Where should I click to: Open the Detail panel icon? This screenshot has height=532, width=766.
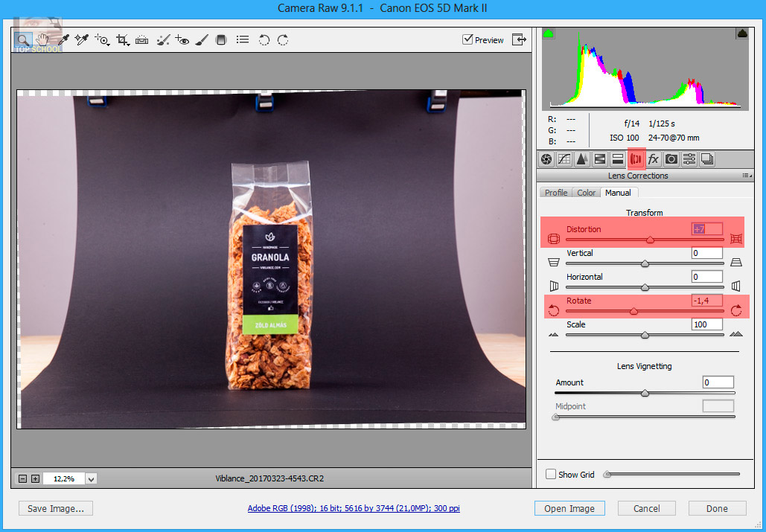pyautogui.click(x=582, y=159)
